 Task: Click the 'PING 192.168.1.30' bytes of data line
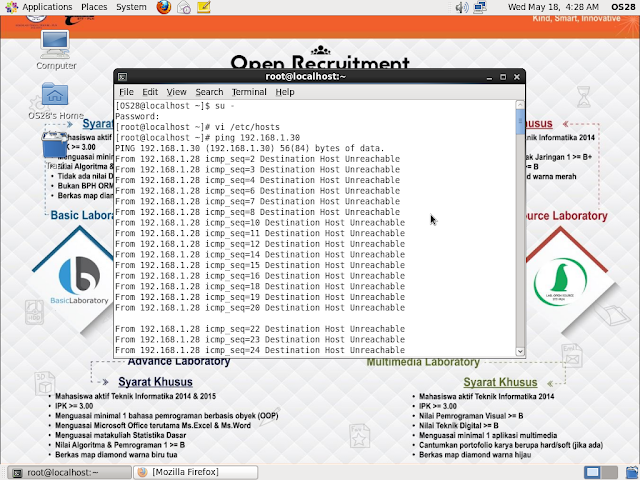[x=250, y=148]
